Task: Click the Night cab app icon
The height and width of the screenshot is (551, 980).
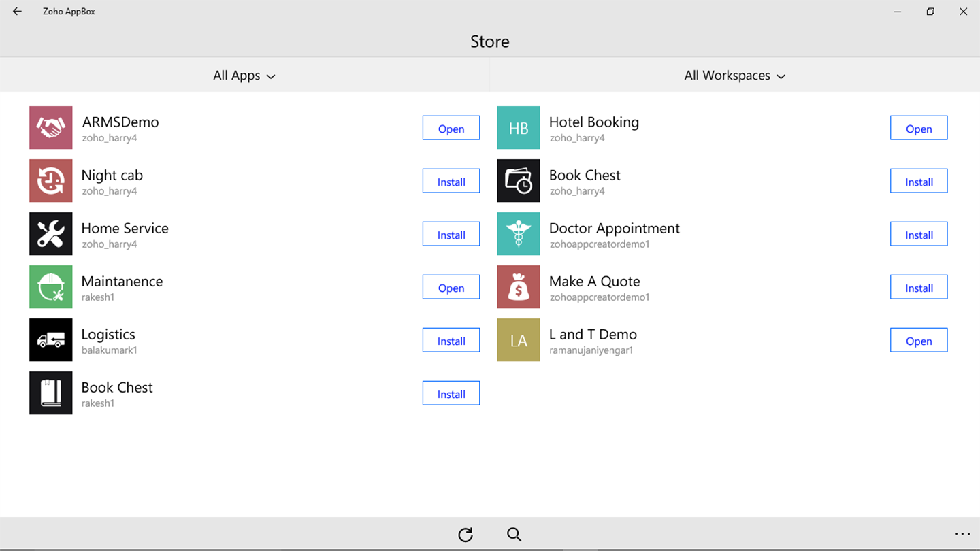Action: click(x=51, y=180)
